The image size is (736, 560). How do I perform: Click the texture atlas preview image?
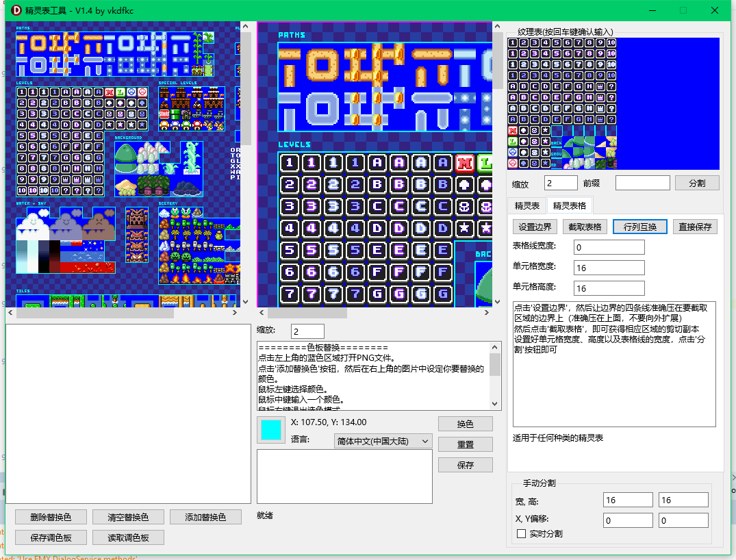pos(613,104)
